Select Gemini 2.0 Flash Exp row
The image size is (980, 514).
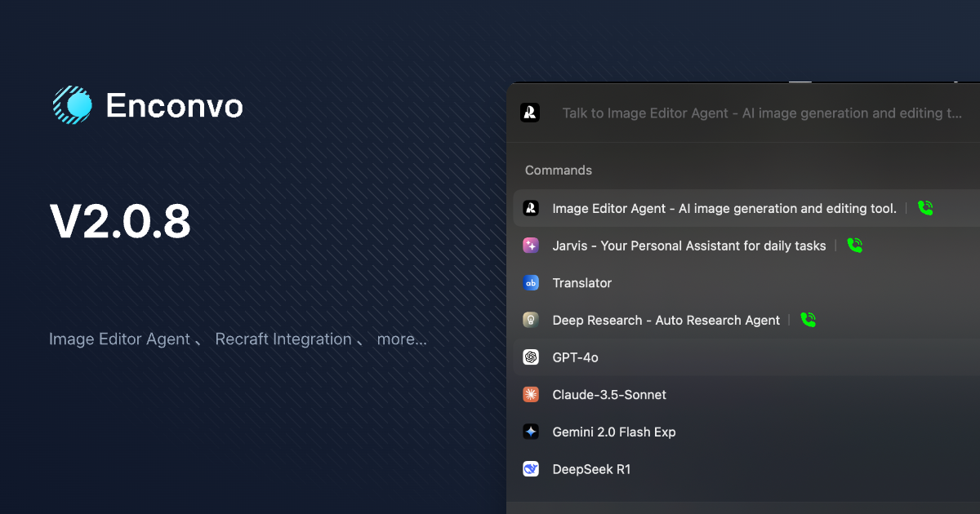pyautogui.click(x=746, y=432)
